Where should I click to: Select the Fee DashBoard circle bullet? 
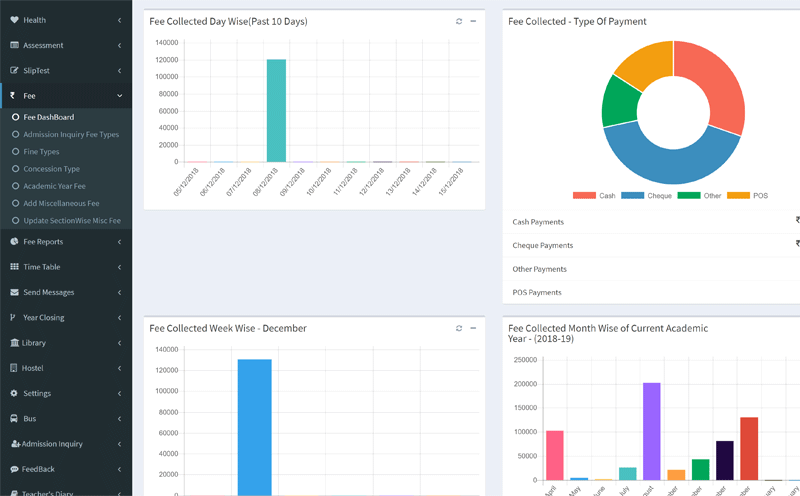coord(15,117)
